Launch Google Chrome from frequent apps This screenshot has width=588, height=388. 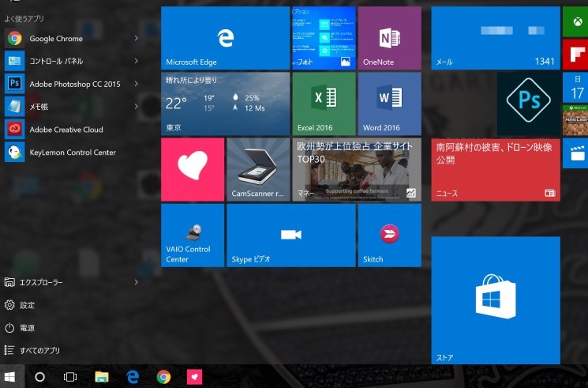[71, 38]
